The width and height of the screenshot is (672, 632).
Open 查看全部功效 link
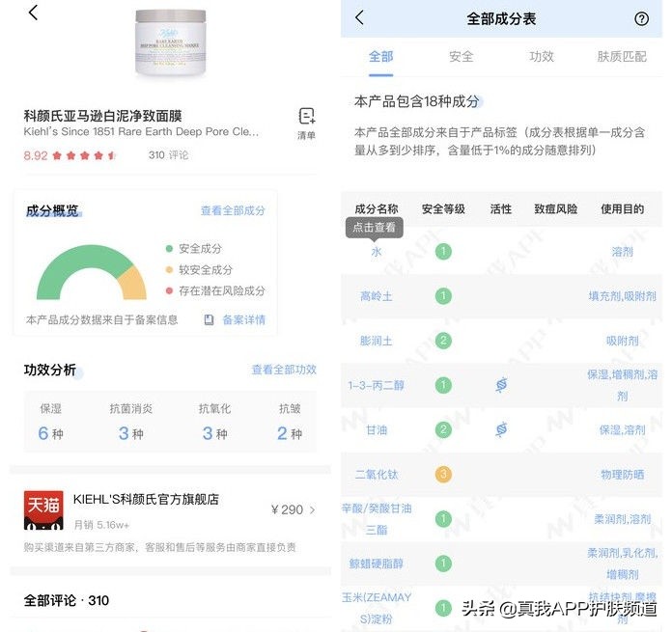(284, 370)
